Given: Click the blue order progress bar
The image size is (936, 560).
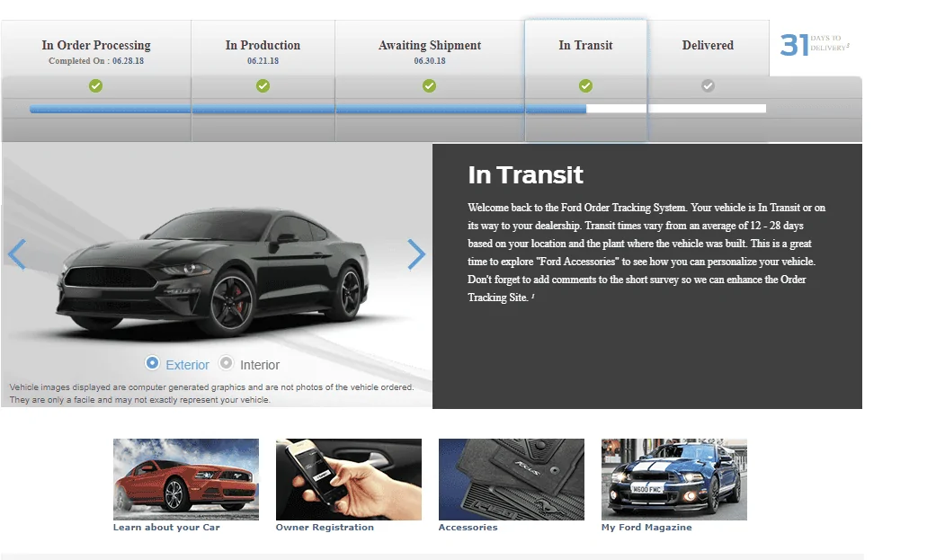Looking at the screenshot, I should tap(308, 110).
